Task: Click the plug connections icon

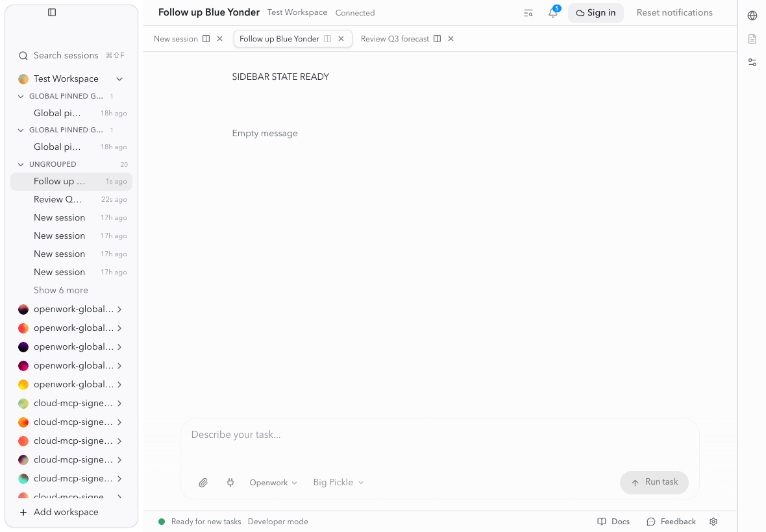Action: [x=230, y=483]
